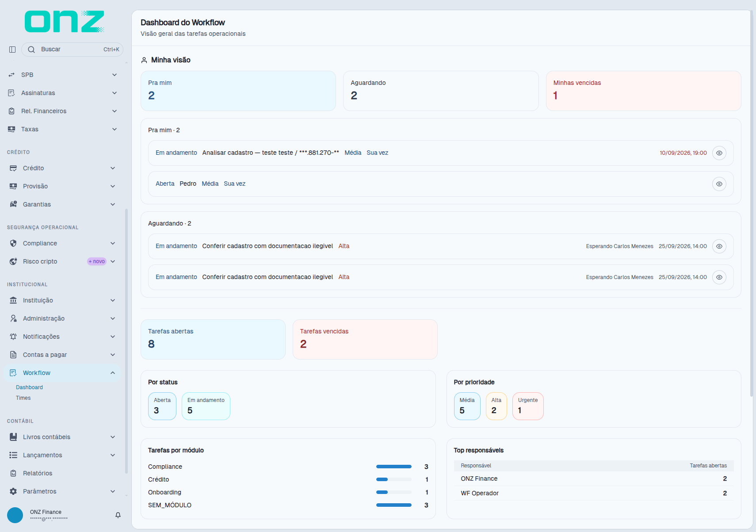This screenshot has height=532, width=756.
Task: Click the Livros contábeis book icon
Action: click(13, 437)
